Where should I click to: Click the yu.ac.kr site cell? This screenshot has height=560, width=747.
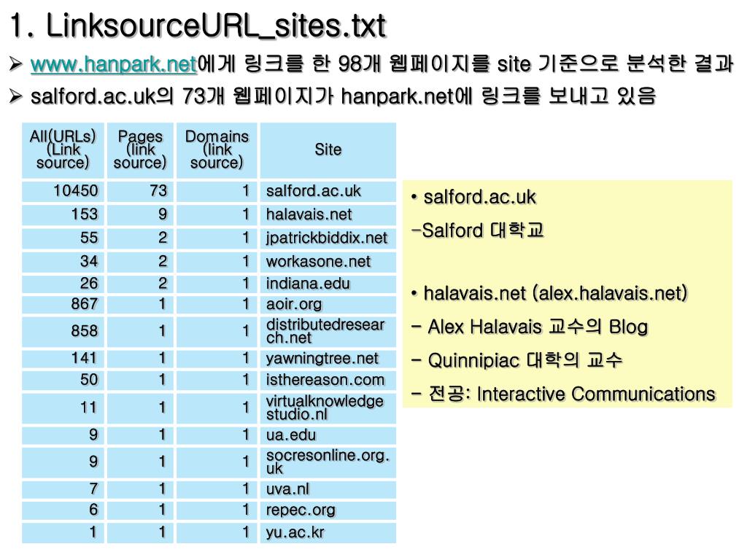point(328,533)
